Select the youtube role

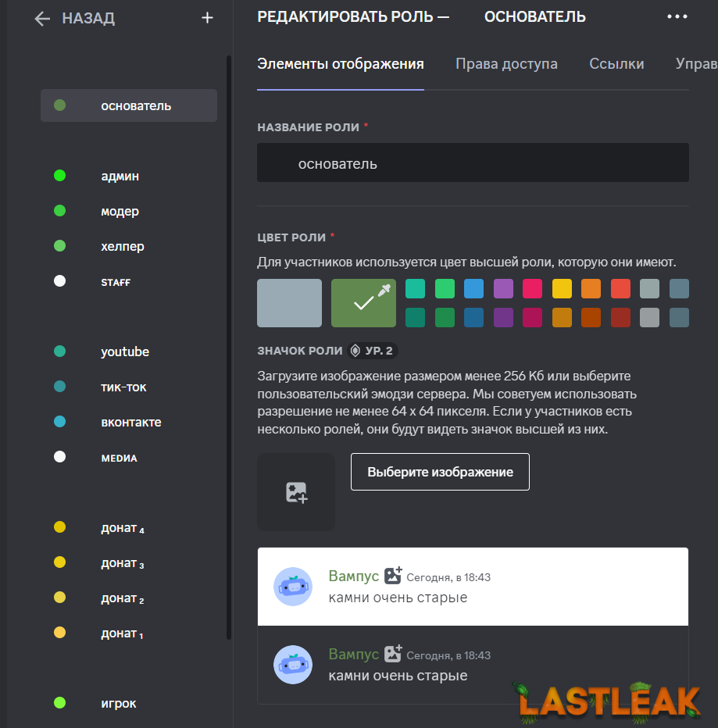[x=125, y=352]
